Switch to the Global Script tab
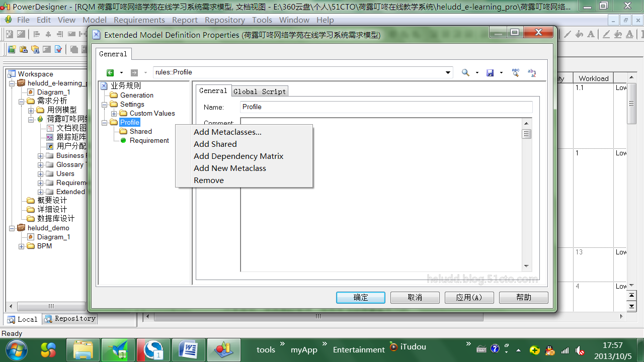 coord(260,92)
